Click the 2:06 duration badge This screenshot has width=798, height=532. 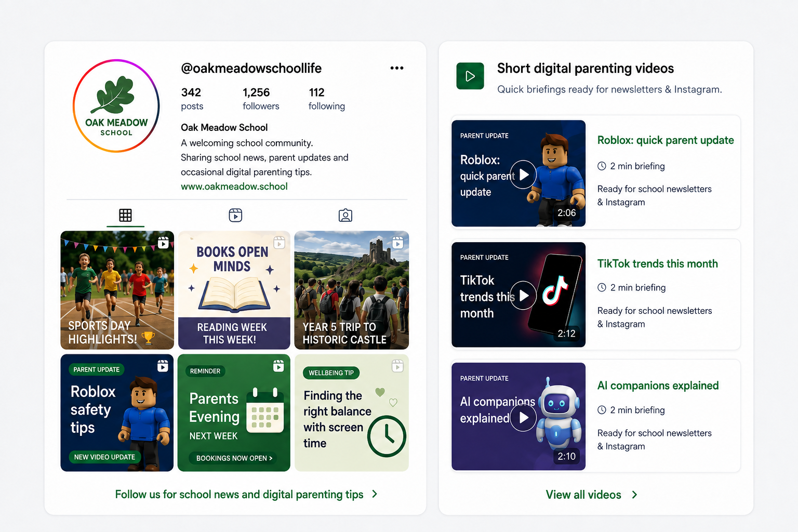tap(567, 213)
